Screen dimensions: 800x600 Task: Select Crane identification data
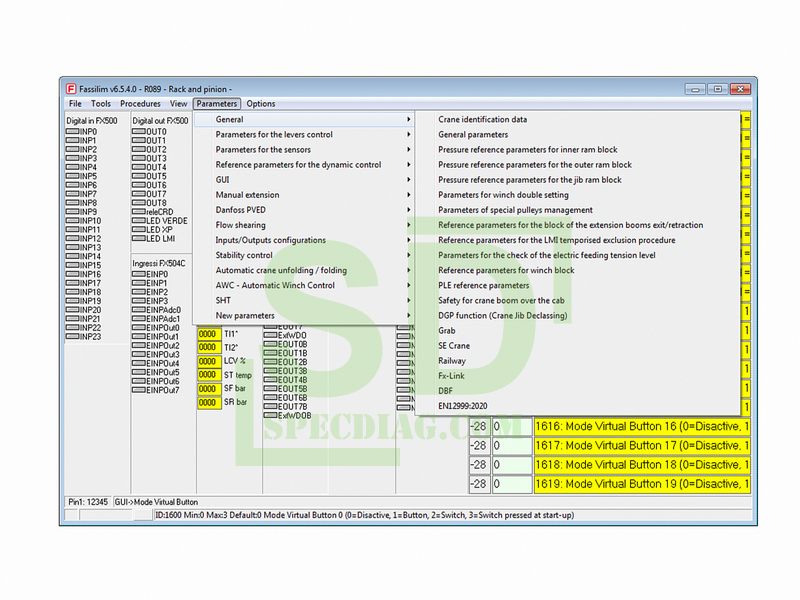pyautogui.click(x=482, y=120)
